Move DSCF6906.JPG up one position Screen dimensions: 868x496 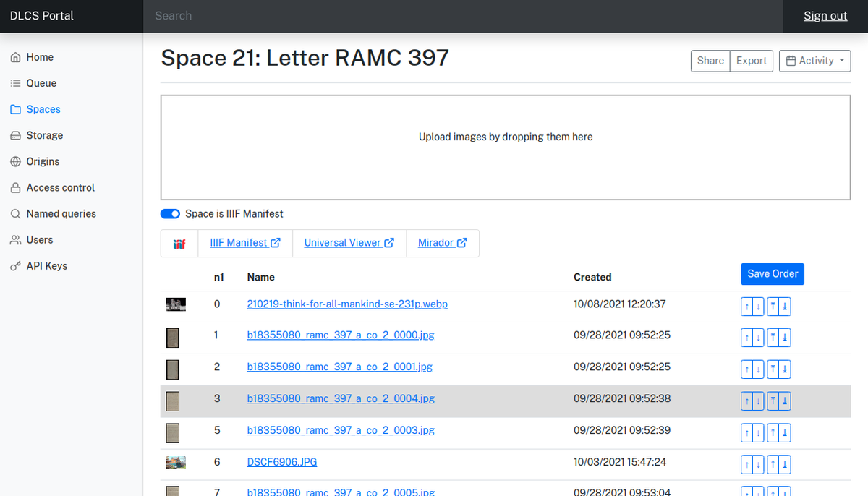pos(747,465)
